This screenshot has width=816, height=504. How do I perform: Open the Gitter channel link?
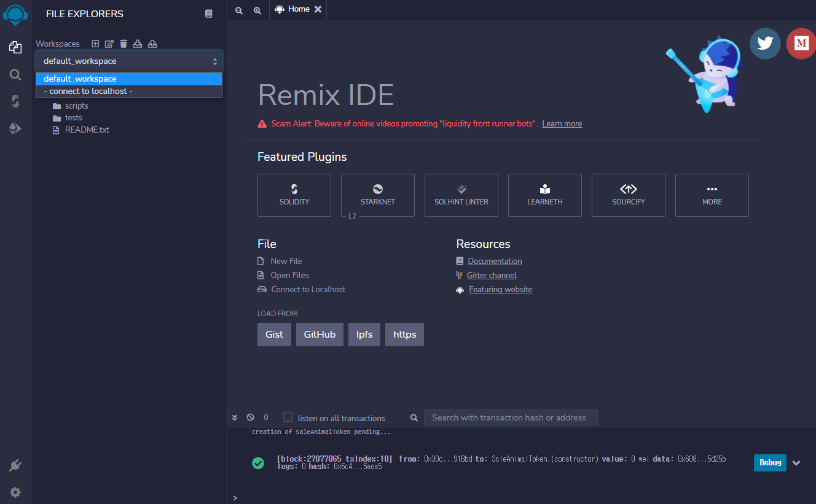[492, 275]
